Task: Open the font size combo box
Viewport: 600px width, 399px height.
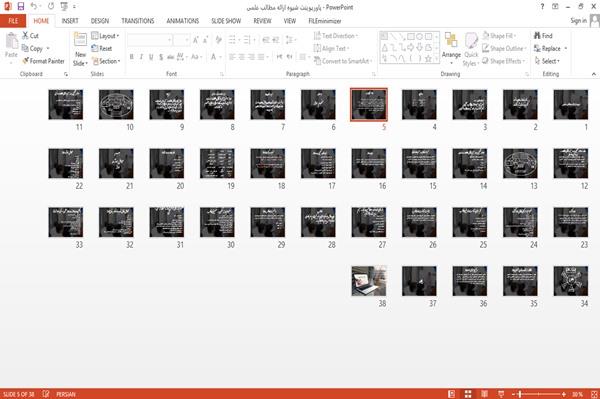Action: 181,40
